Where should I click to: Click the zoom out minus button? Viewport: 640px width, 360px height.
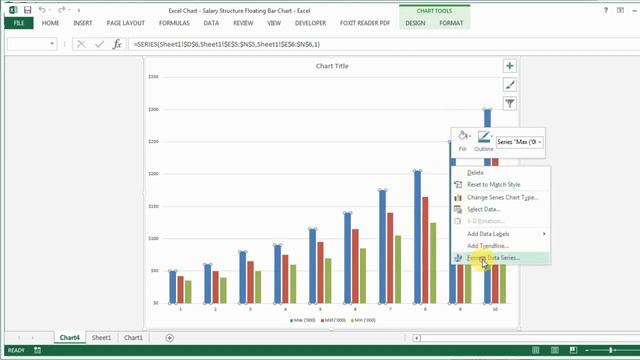[x=587, y=350]
